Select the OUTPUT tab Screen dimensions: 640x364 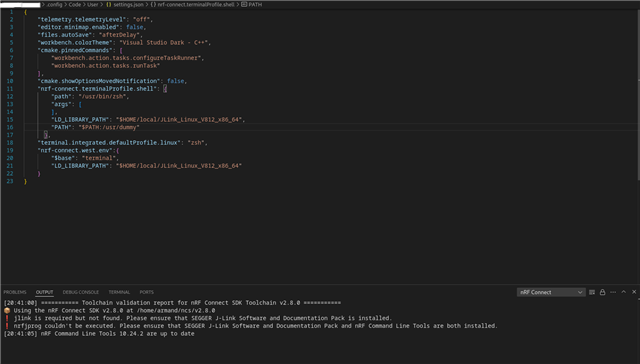[44, 292]
